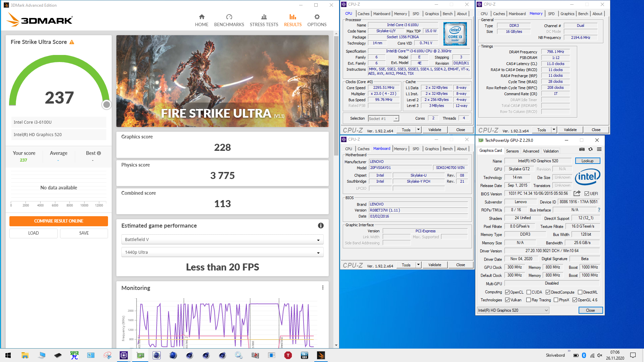Open the GPU-Z hamburger menu
Viewport: 644px width, 362px height.
599,149
